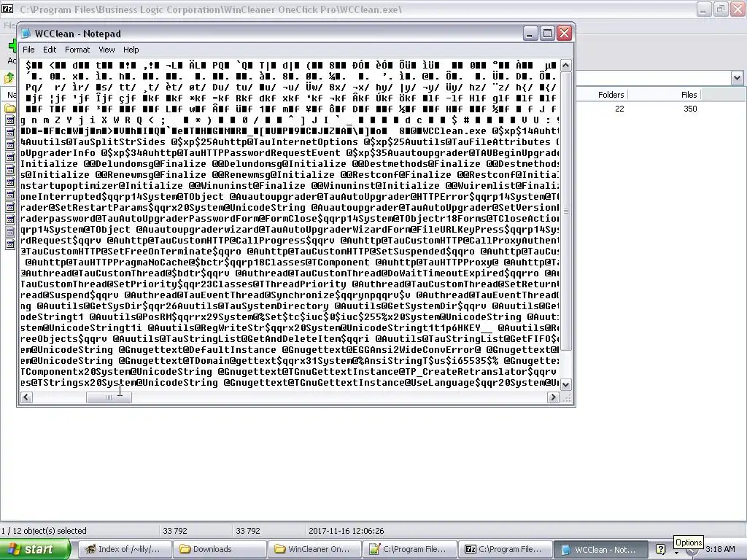Viewport: 747px width, 560px height.
Task: Switch to the 7-Zip C:\Program File taskbar item
Action: pyautogui.click(x=505, y=549)
